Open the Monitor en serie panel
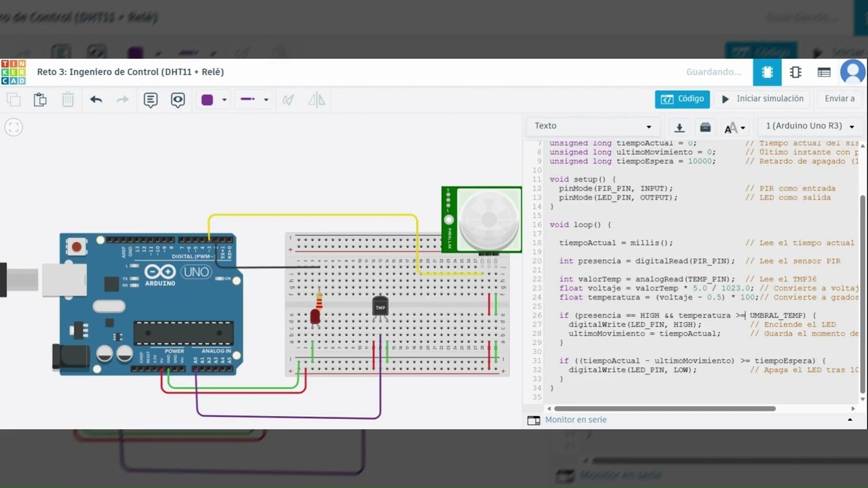The image size is (868, 488). pos(576,420)
